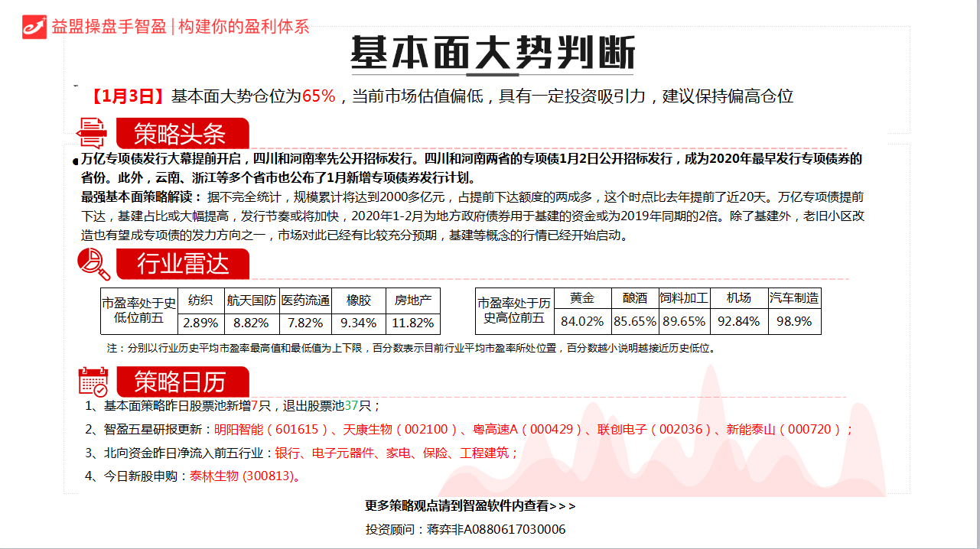Viewport: 980px width, 549px height.
Task: Click the calendar icon beside 策略日历
Action: pyautogui.click(x=93, y=381)
